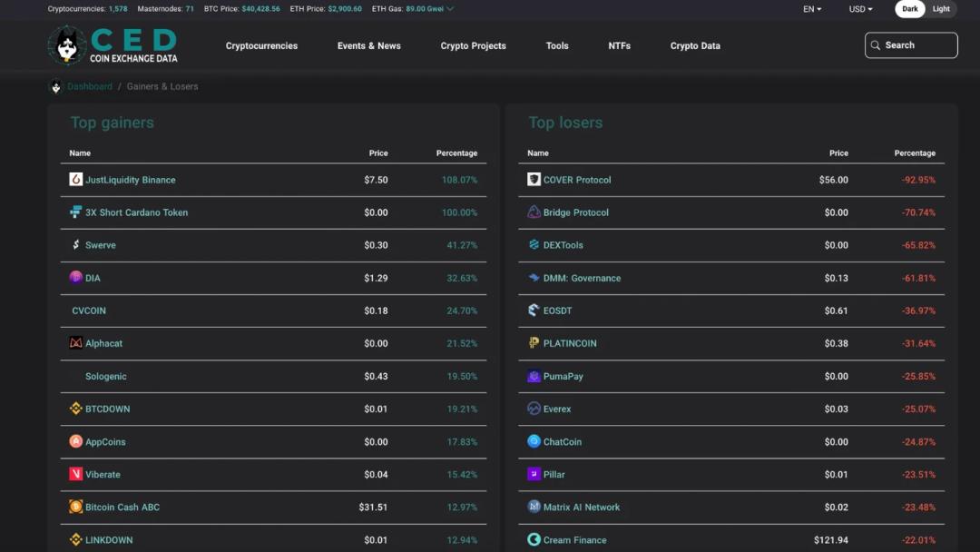The height and width of the screenshot is (552, 980).
Task: Open the Cream Finance link
Action: 574,540
